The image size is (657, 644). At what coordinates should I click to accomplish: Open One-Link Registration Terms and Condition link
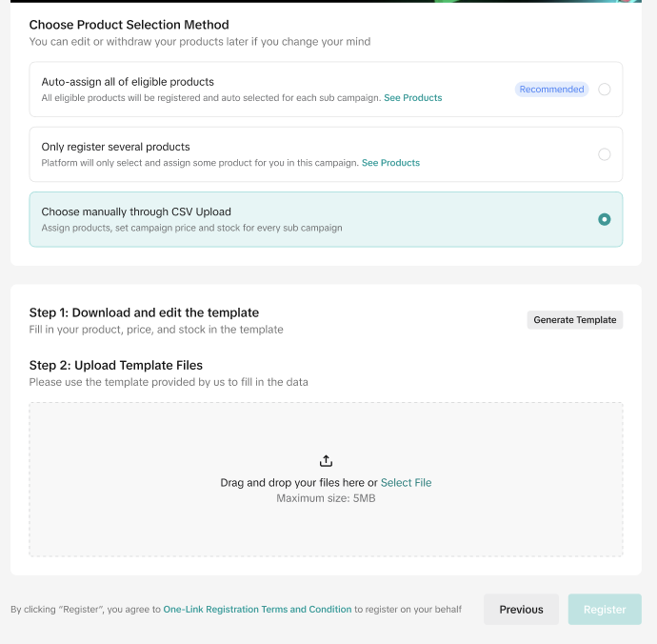(x=257, y=610)
